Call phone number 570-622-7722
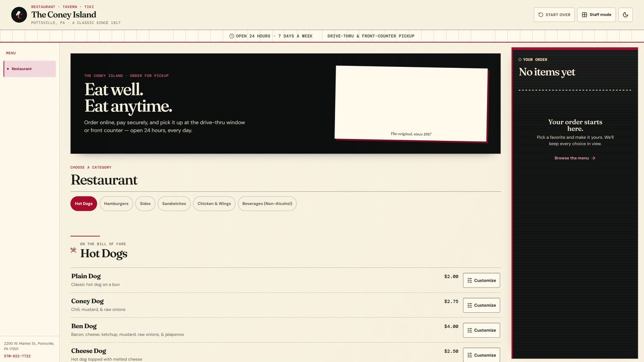This screenshot has height=362, width=644. click(x=17, y=356)
